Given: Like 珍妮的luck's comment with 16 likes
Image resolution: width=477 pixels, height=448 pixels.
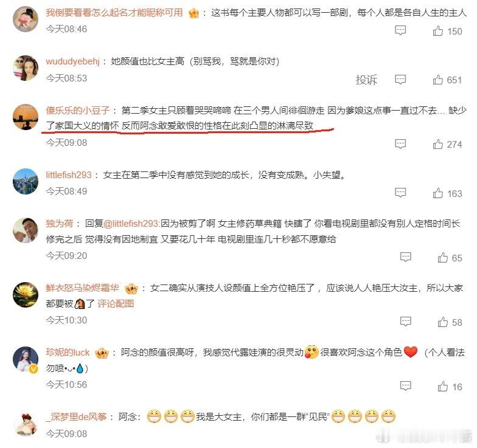Looking at the screenshot, I should pos(443,387).
